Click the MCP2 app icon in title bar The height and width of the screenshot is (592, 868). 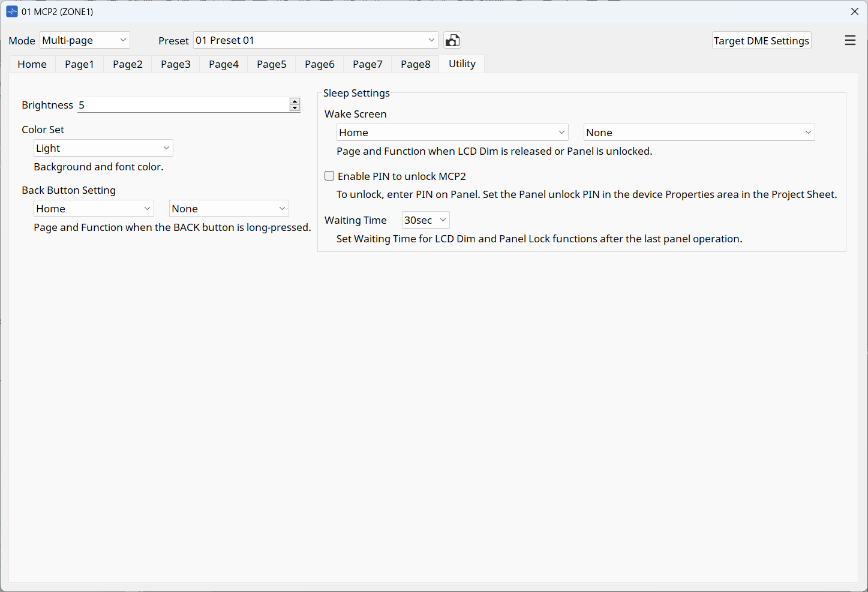click(x=11, y=11)
